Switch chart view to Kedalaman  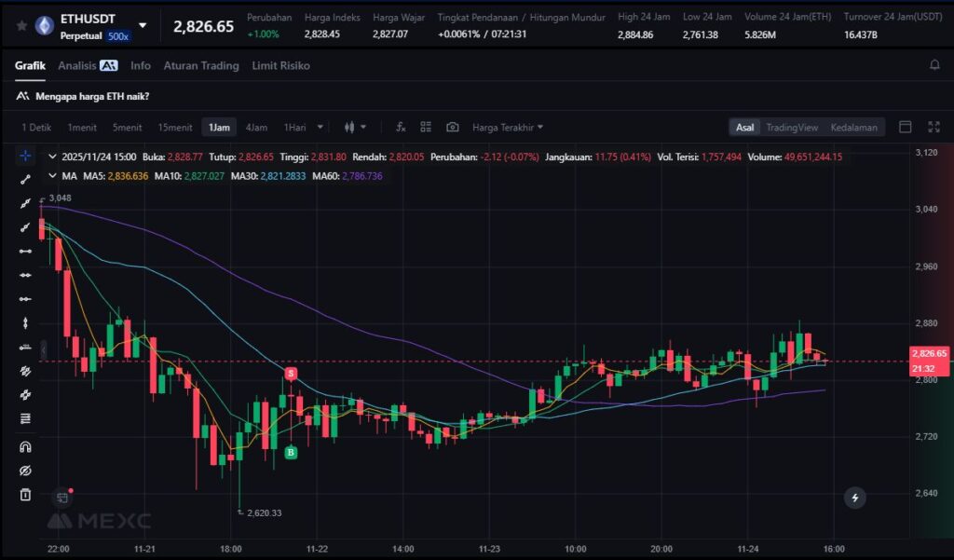[853, 128]
